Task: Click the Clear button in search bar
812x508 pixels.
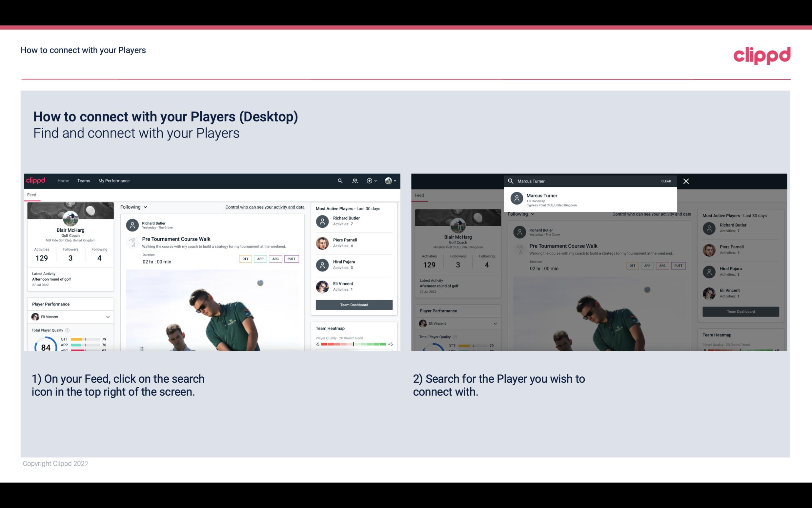Action: tap(666, 181)
